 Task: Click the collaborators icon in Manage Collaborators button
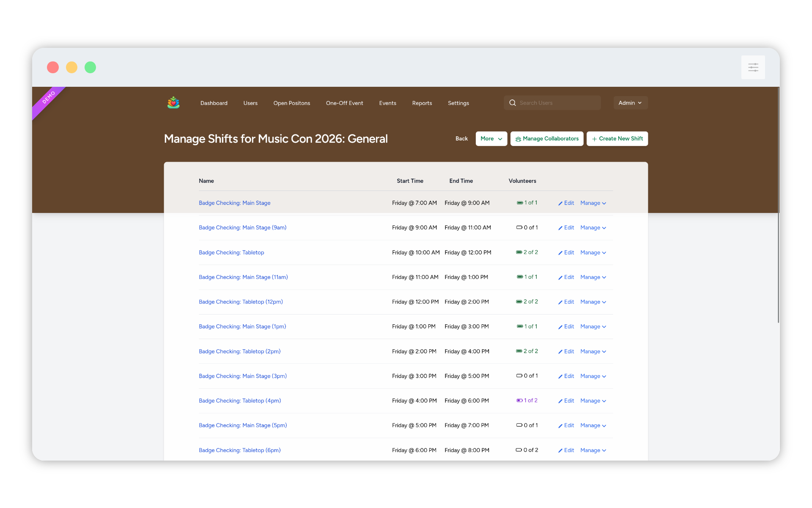pyautogui.click(x=518, y=139)
